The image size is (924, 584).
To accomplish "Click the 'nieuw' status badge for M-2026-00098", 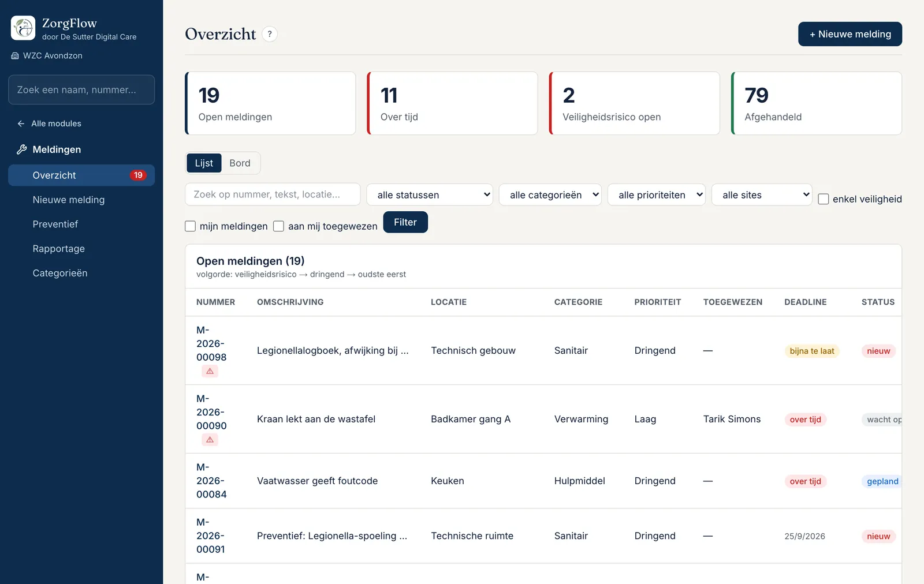I will [878, 351].
